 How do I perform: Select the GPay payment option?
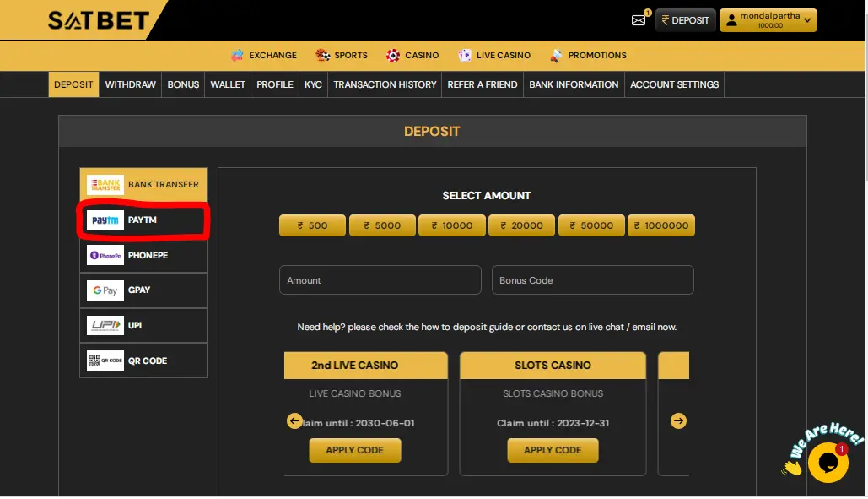(x=143, y=290)
